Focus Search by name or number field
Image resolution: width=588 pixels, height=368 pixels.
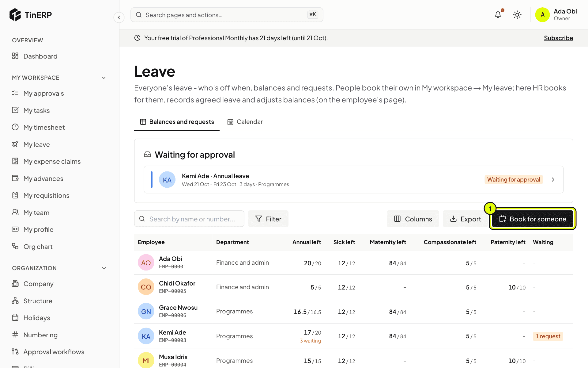[x=189, y=219]
